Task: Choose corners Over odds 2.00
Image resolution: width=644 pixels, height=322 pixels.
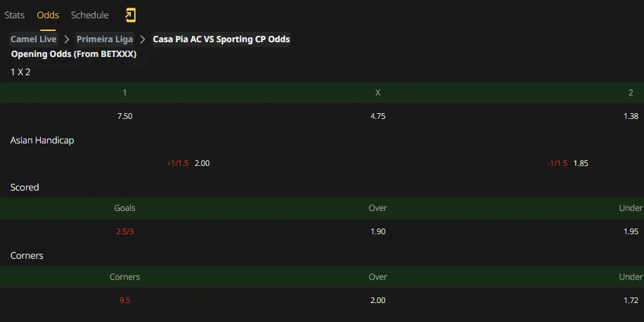Action: click(378, 301)
